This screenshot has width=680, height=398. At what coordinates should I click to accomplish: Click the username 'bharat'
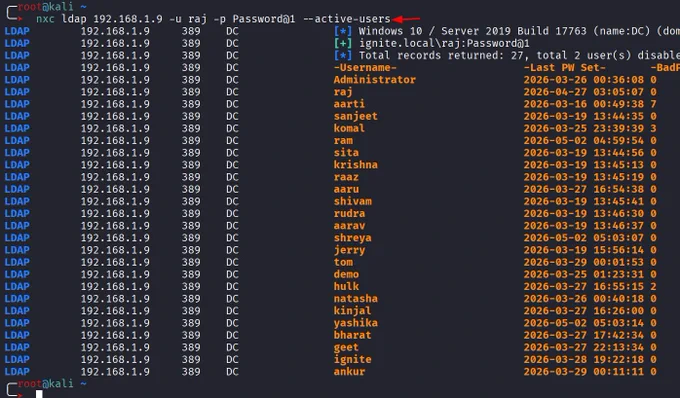[x=352, y=335]
